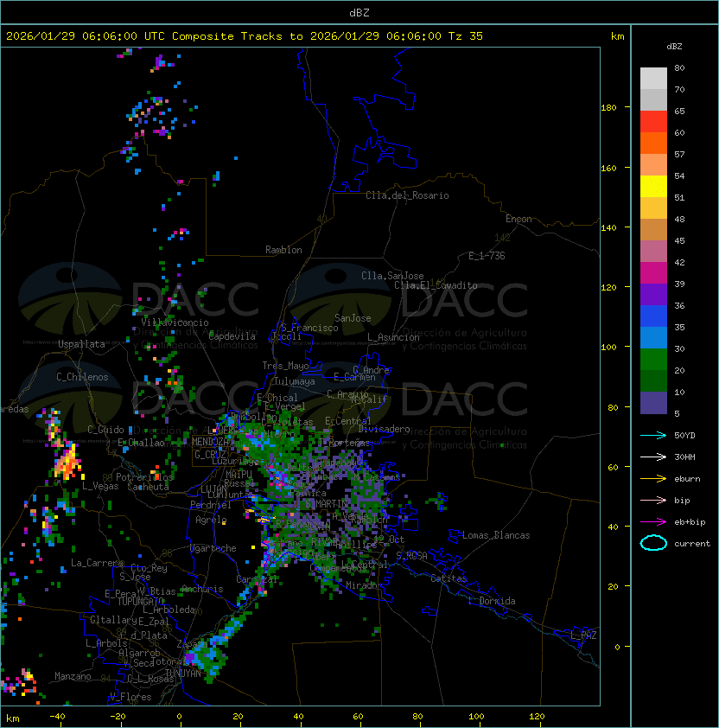Click the 'Cacheuta' map label
The width and height of the screenshot is (719, 728).
148,487
